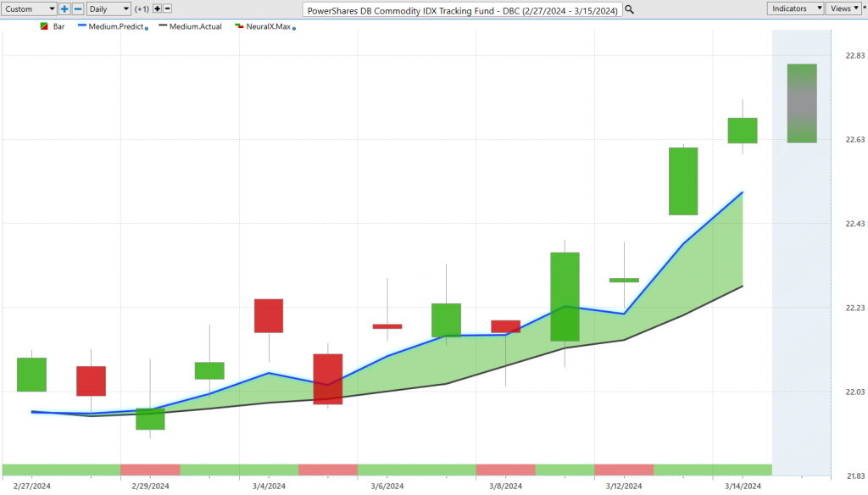Click the blue Medium.Predict legend line marker
Image resolution: width=868 pixels, height=495 pixels.
pos(82,26)
